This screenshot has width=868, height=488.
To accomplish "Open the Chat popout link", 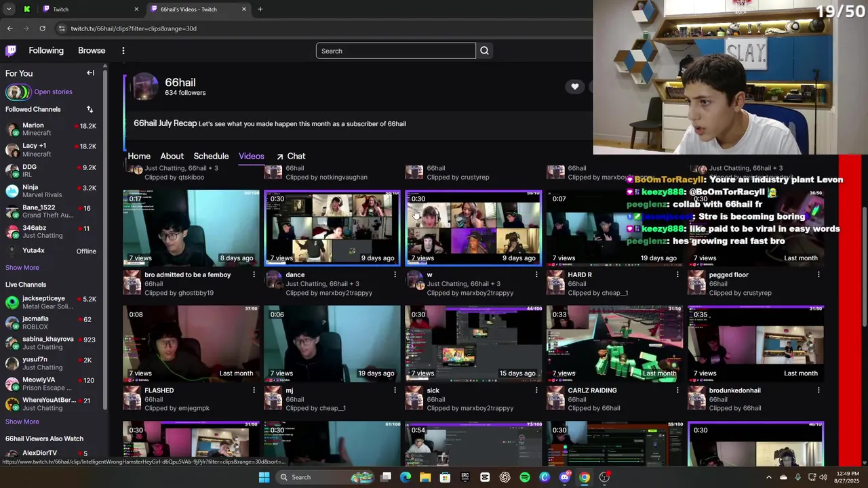I will [290, 156].
